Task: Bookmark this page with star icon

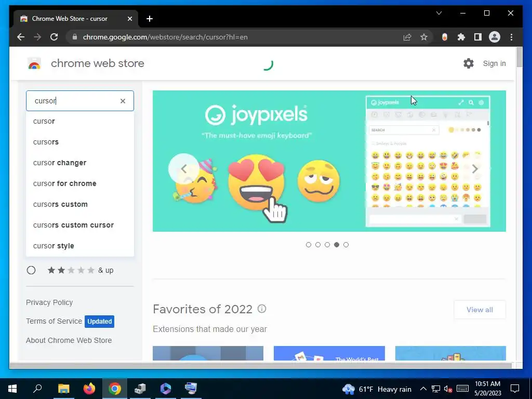Action: click(x=424, y=37)
